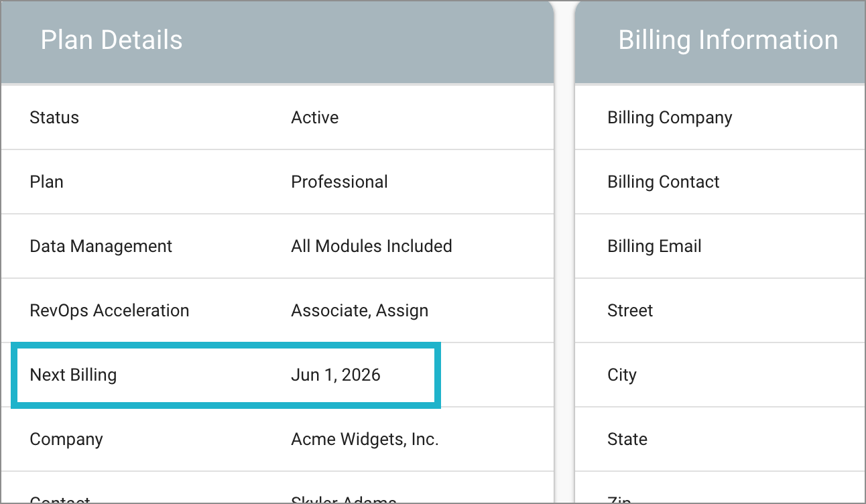Click the Plan row label
The height and width of the screenshot is (504, 866).
[46, 182]
